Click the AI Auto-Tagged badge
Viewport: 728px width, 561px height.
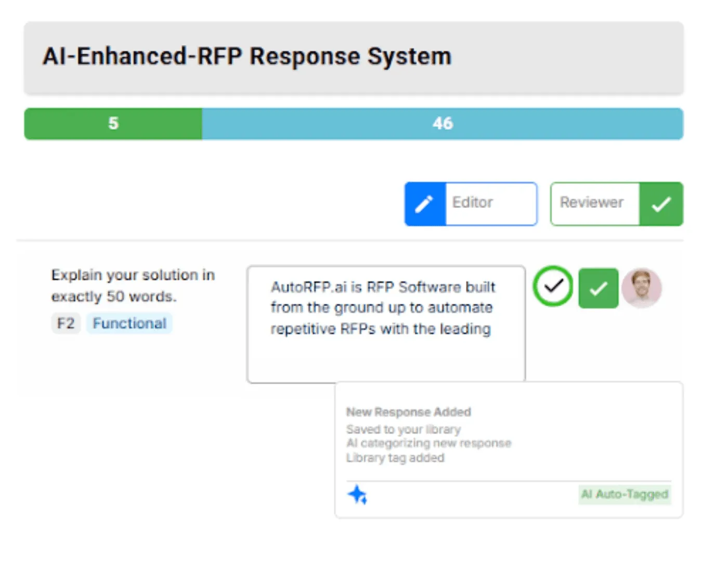click(625, 494)
